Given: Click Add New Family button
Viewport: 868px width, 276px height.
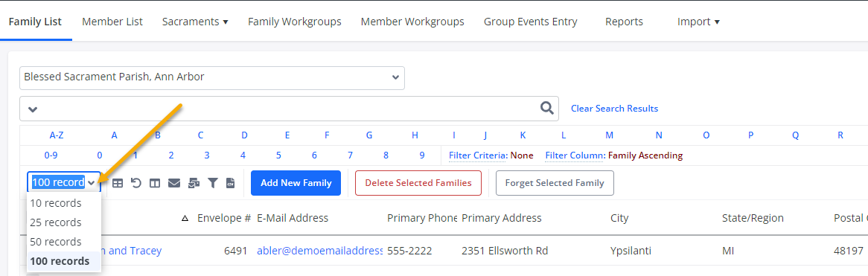Looking at the screenshot, I should tap(296, 183).
